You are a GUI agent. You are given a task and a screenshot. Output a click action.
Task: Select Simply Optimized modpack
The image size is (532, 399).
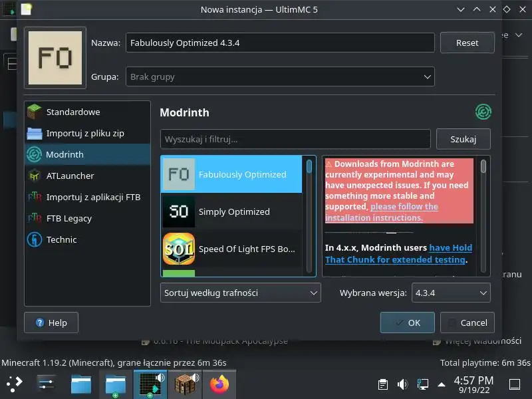[231, 211]
